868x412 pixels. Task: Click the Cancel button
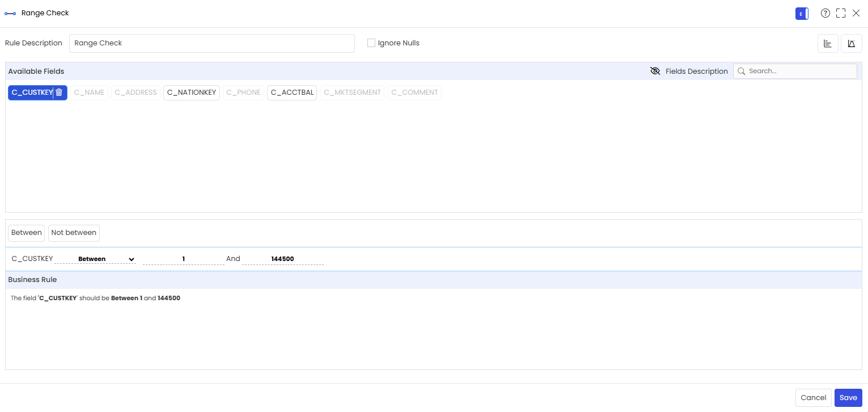(813, 398)
